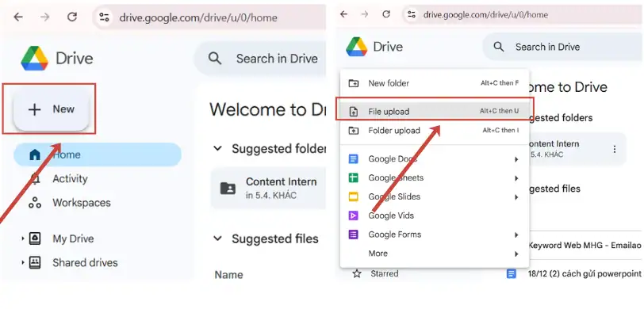
Task: Click the New button in left Drive window
Action: point(52,109)
